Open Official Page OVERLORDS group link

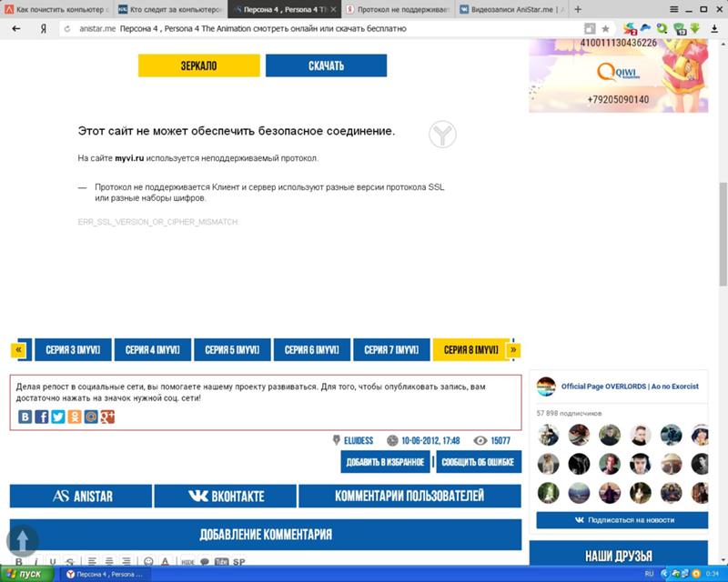(630, 386)
